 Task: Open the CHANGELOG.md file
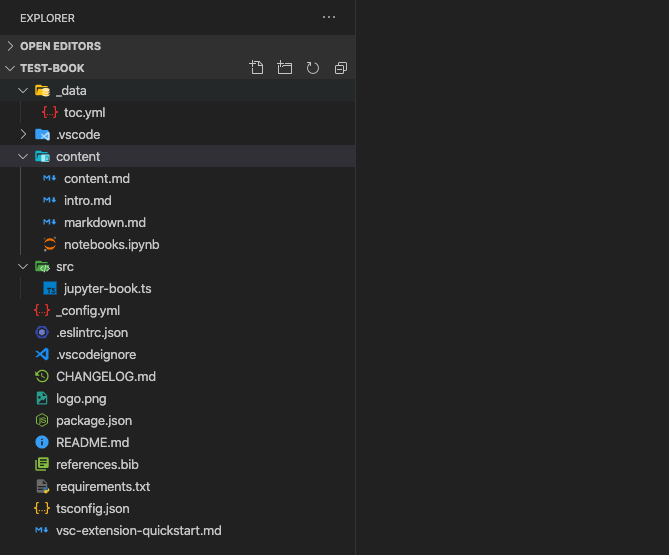pos(106,377)
